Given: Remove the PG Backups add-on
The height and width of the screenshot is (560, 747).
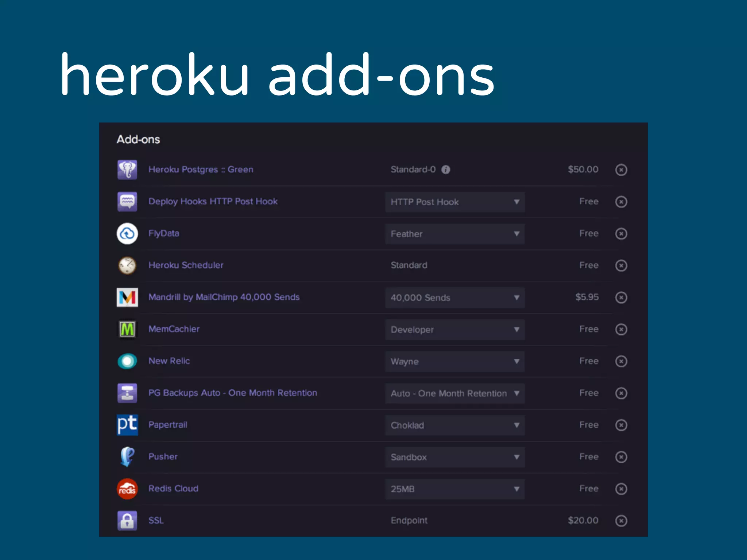Looking at the screenshot, I should (621, 393).
